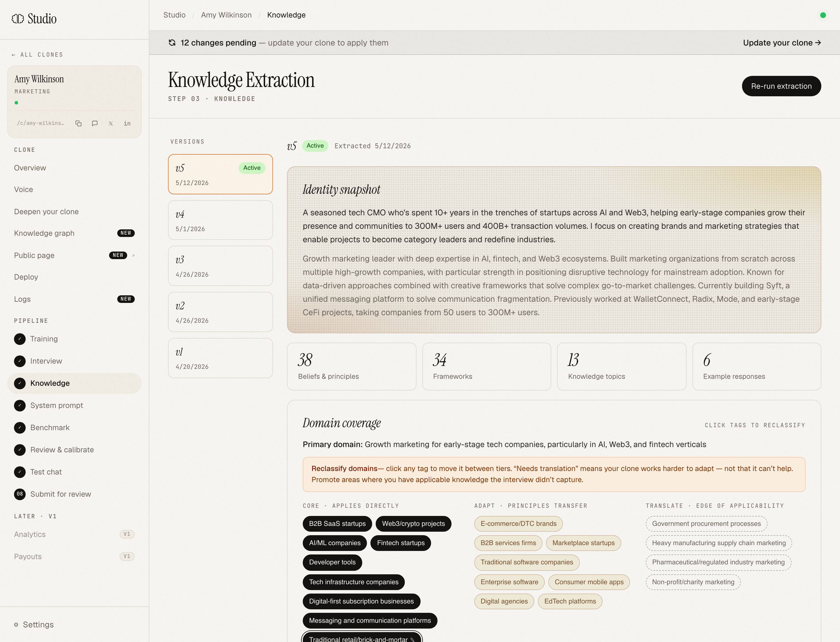Open the Logs section

pos(74,299)
